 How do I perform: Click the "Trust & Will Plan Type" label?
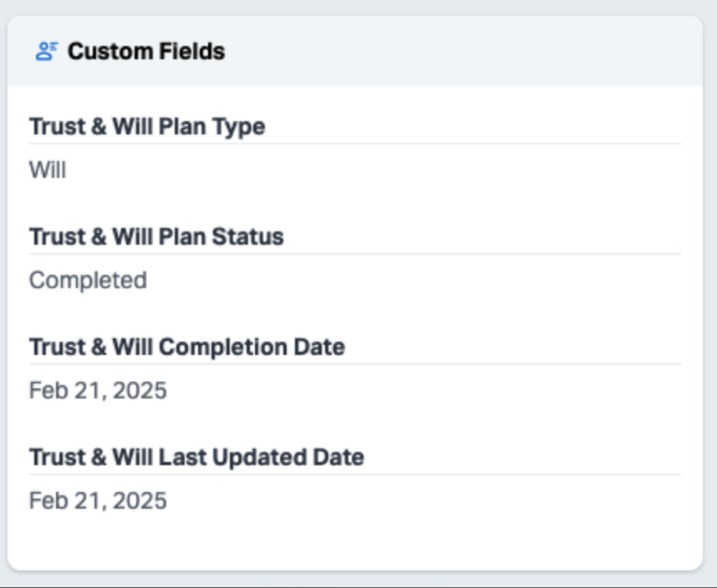(147, 127)
